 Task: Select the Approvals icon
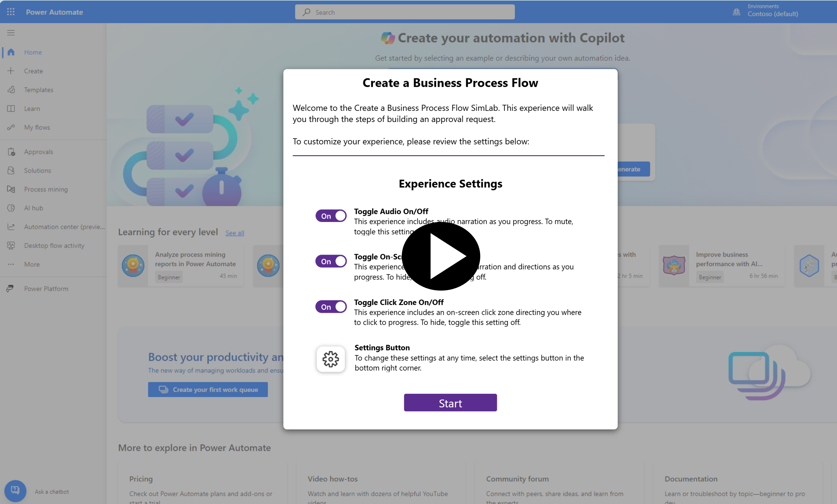tap(11, 151)
